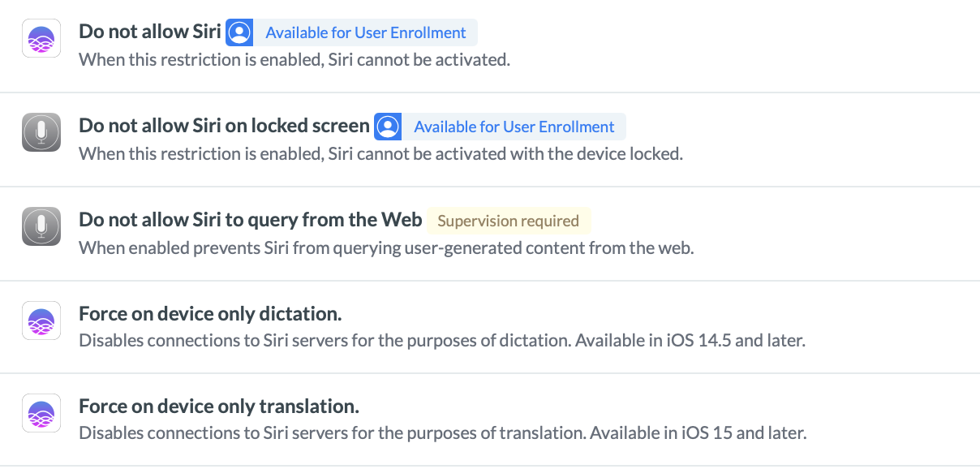The width and height of the screenshot is (980, 469).
Task: Click Available for User Enrollment badge on locked screen row
Action: (514, 127)
